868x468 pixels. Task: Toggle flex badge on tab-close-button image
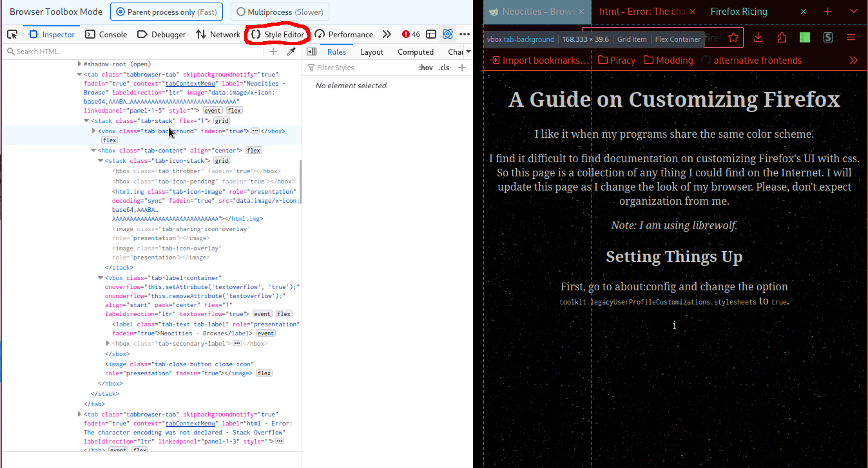264,373
